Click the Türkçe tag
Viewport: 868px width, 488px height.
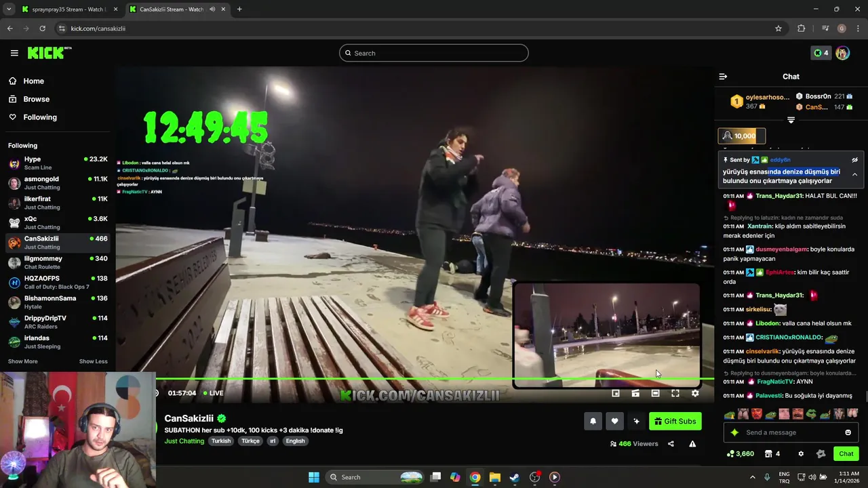251,441
